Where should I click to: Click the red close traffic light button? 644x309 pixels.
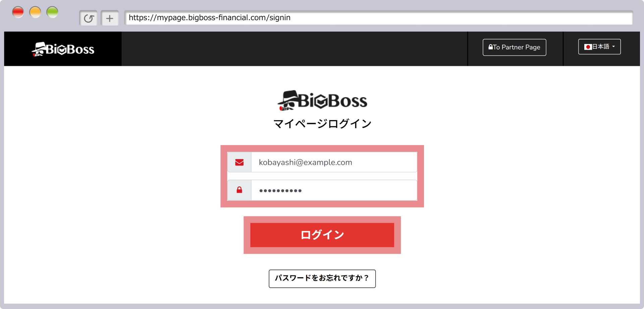[18, 12]
